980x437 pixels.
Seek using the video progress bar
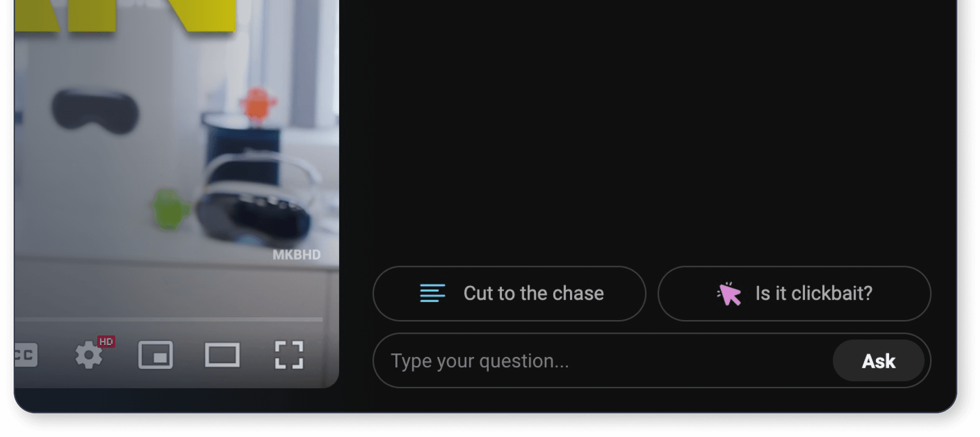[x=168, y=320]
